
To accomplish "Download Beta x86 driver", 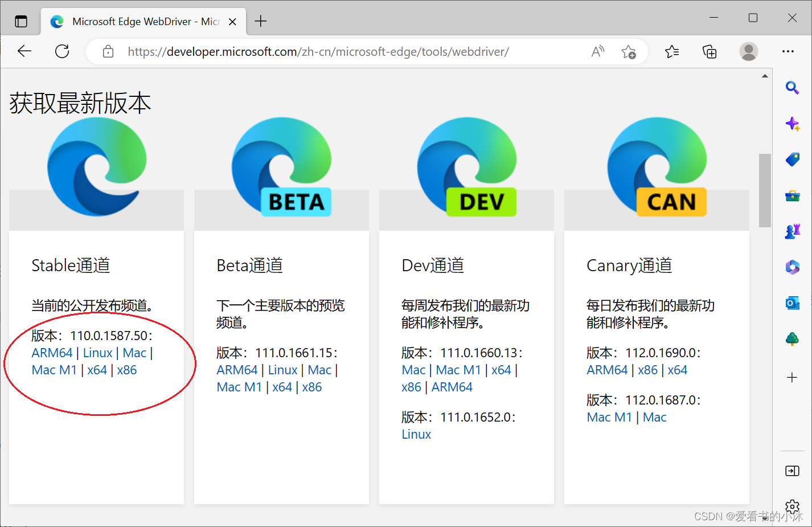I will (312, 387).
